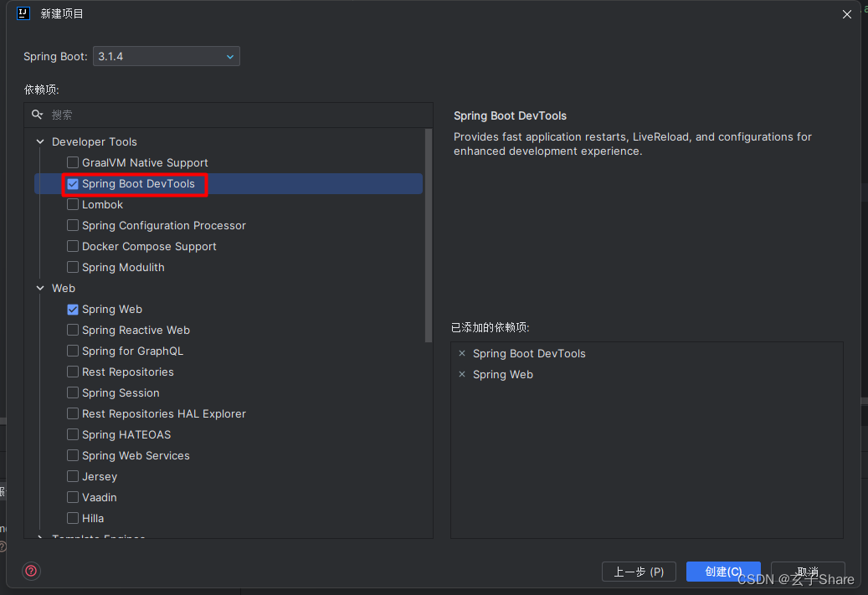Enable Spring Session checkbox
The width and height of the screenshot is (868, 595).
73,393
